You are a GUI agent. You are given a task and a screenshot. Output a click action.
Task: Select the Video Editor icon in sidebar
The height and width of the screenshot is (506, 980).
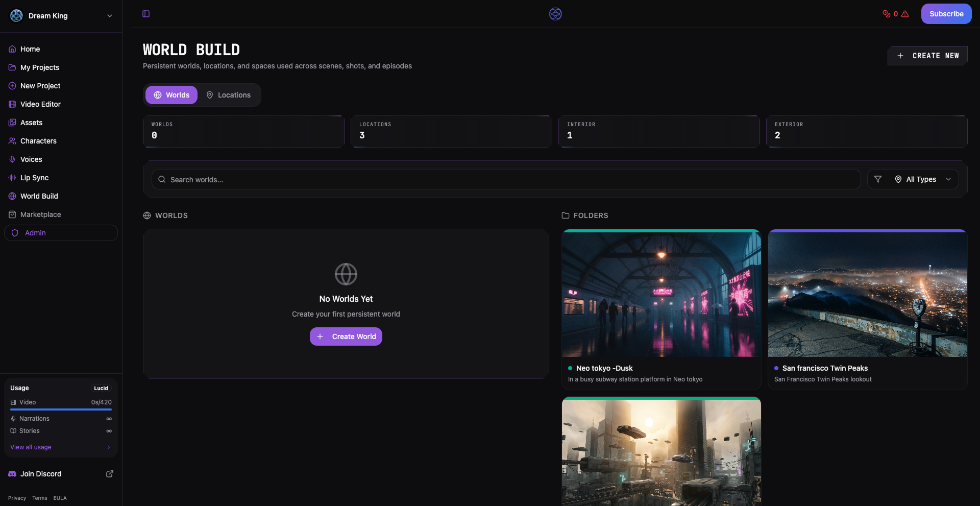(x=12, y=104)
